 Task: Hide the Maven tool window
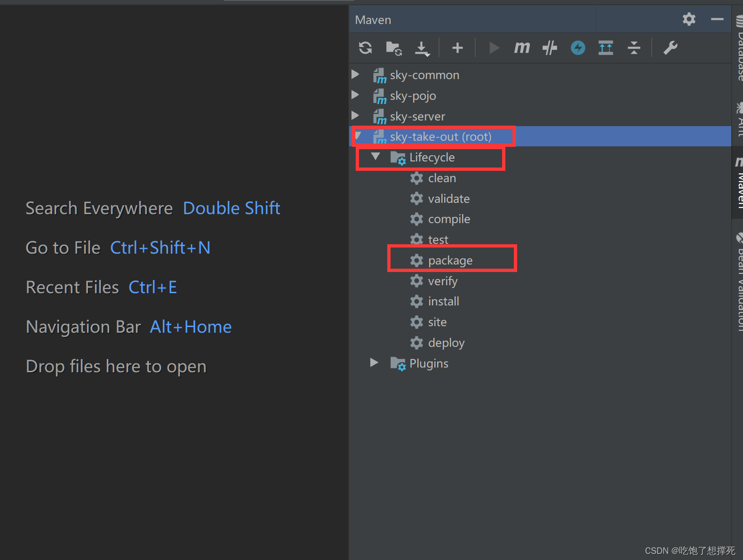(x=717, y=19)
